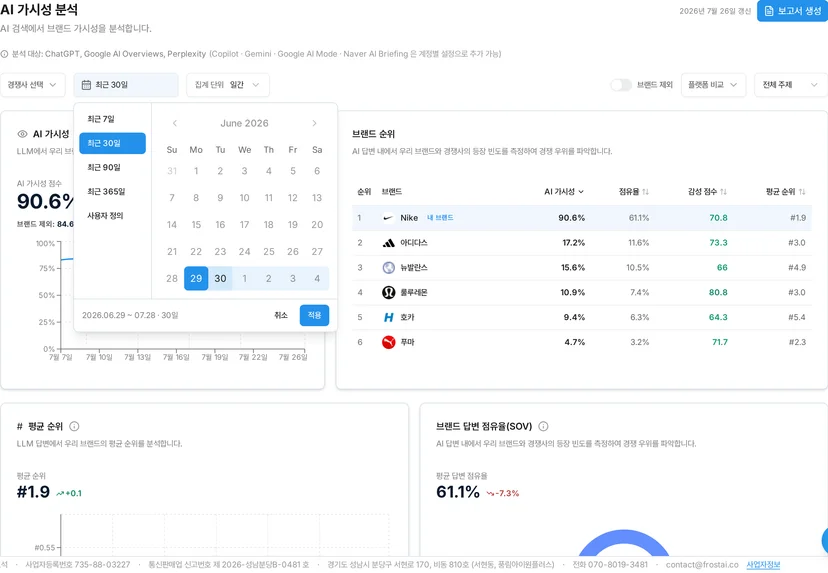
Task: Click the 61.1% average share value
Action: (457, 492)
